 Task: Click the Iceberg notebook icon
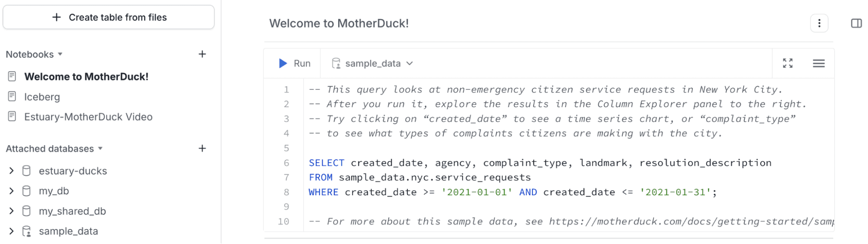pyautogui.click(x=12, y=97)
